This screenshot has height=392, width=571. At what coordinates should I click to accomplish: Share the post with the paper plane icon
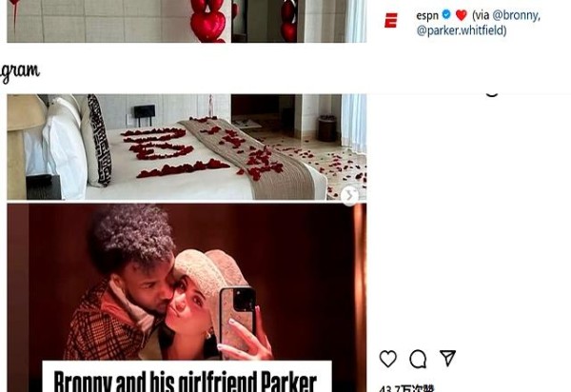pos(447,358)
